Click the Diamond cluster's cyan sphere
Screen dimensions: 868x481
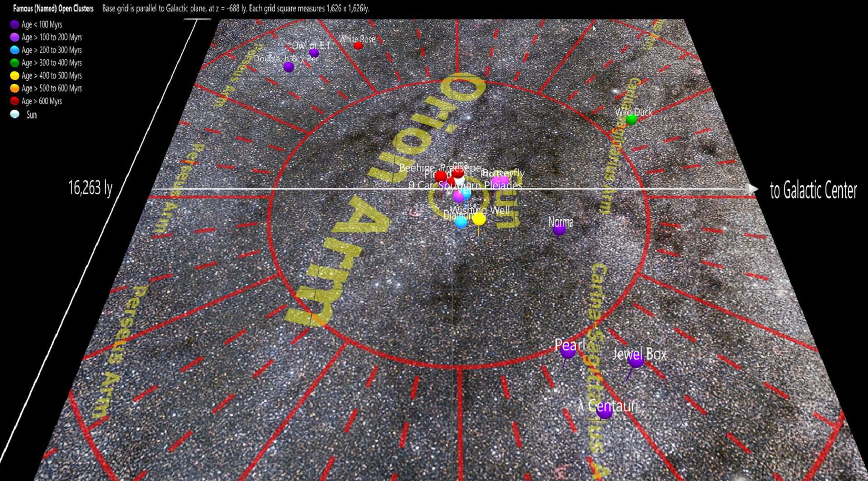pos(461,222)
